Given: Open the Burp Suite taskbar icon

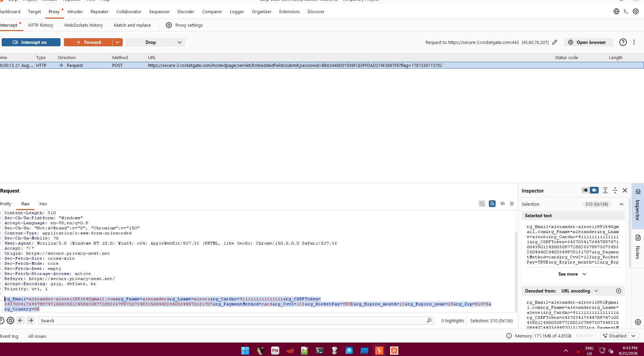Looking at the screenshot, I should click(x=379, y=351).
